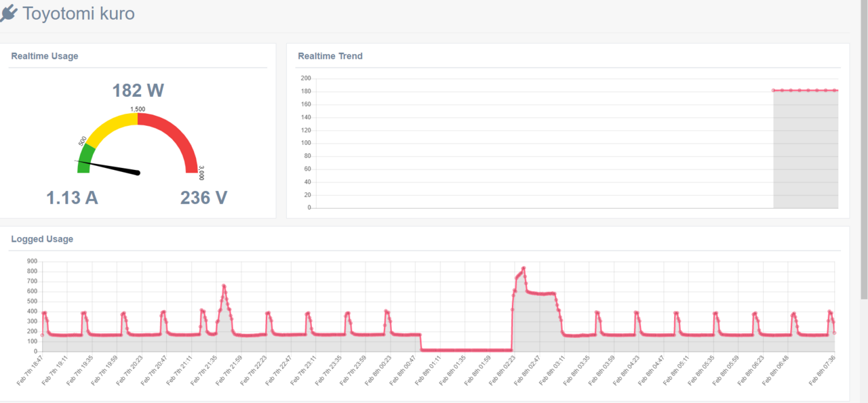Screen dimensions: 868x403
Task: Click the 182 W power reading
Action: [x=138, y=90]
